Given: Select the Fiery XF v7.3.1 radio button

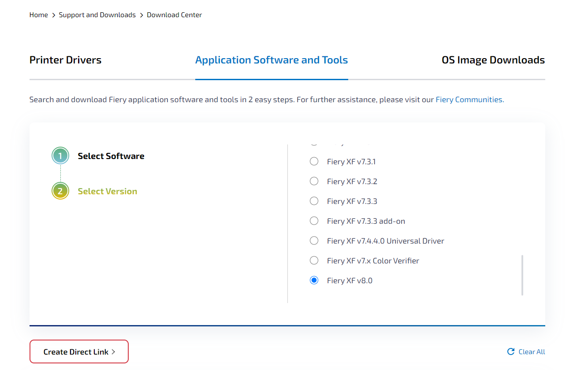Looking at the screenshot, I should tap(314, 162).
